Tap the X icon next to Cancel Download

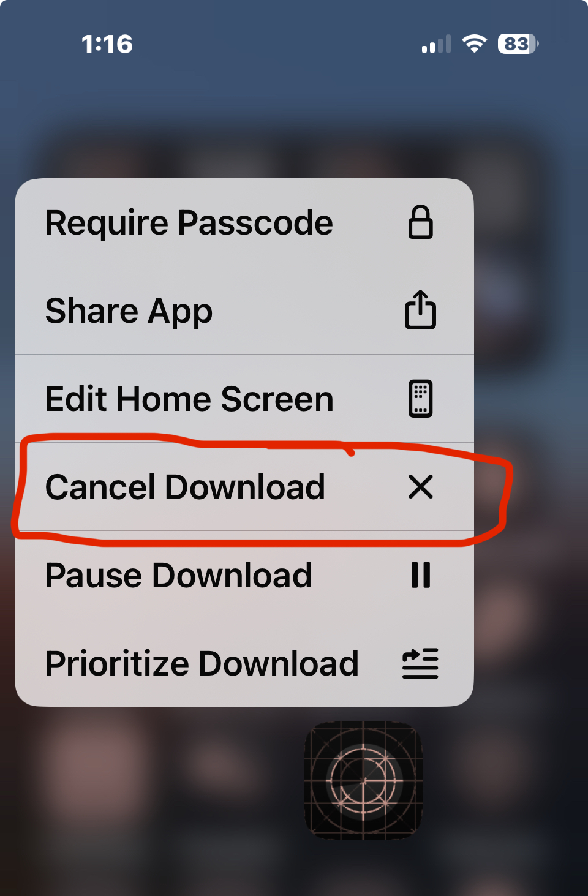420,487
